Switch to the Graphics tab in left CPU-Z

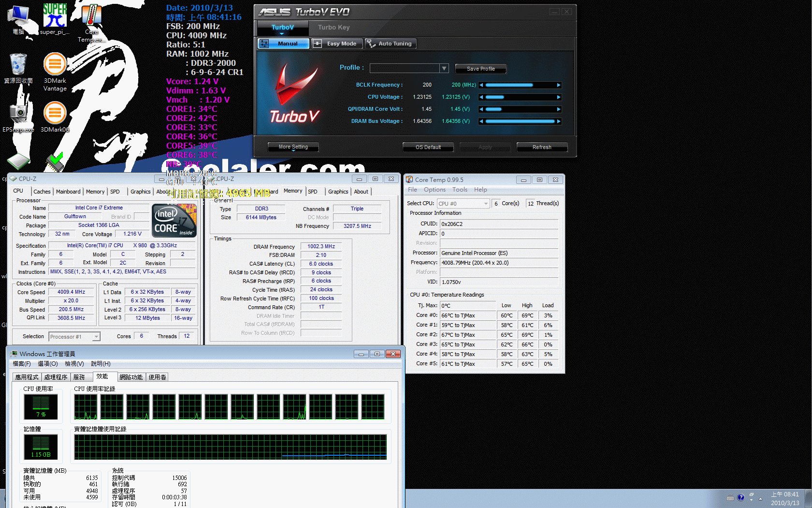point(141,192)
